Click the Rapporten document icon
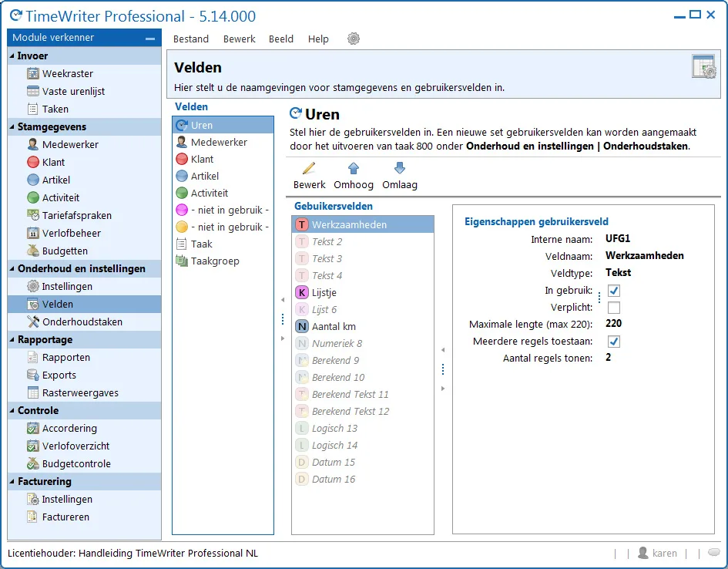Viewport: 728px width, 569px height. point(33,357)
